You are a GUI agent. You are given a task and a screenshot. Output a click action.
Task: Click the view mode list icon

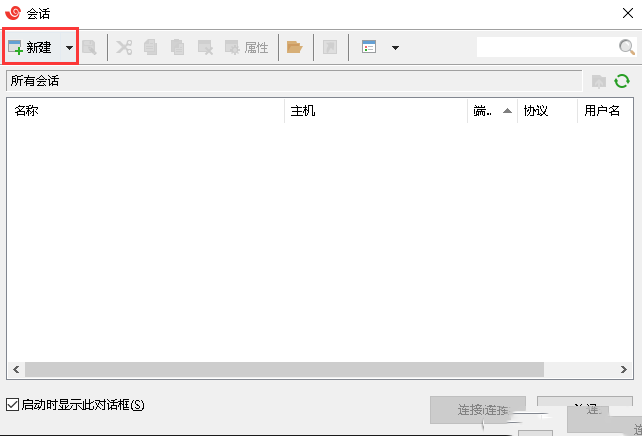coord(369,47)
